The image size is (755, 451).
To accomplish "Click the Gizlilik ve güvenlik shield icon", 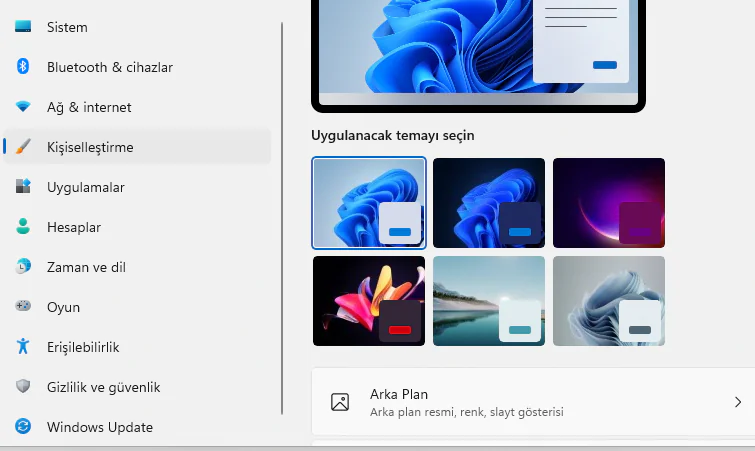I will click(23, 387).
